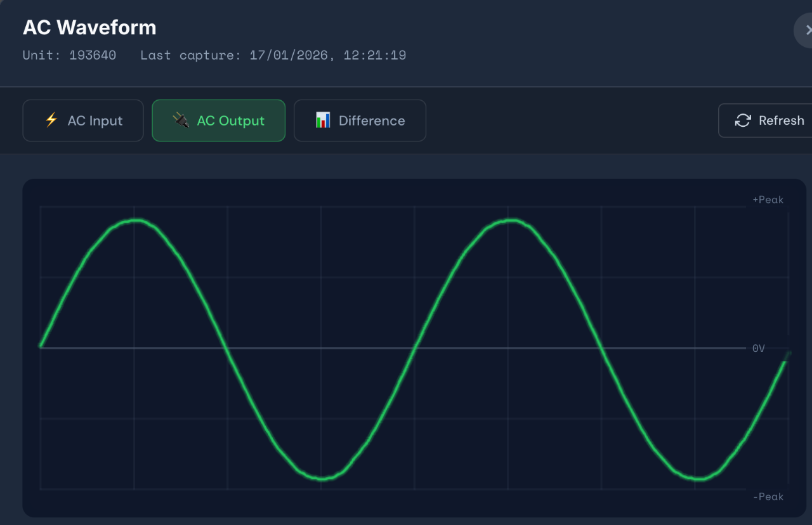
Task: Click the +Peak axis label
Action: pyautogui.click(x=768, y=200)
